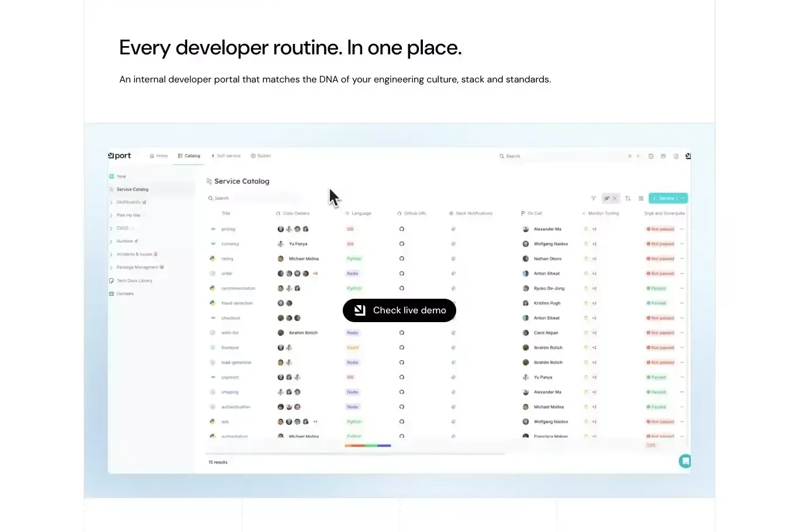
Task: Click the group-by icon next to sort
Action: (x=641, y=198)
